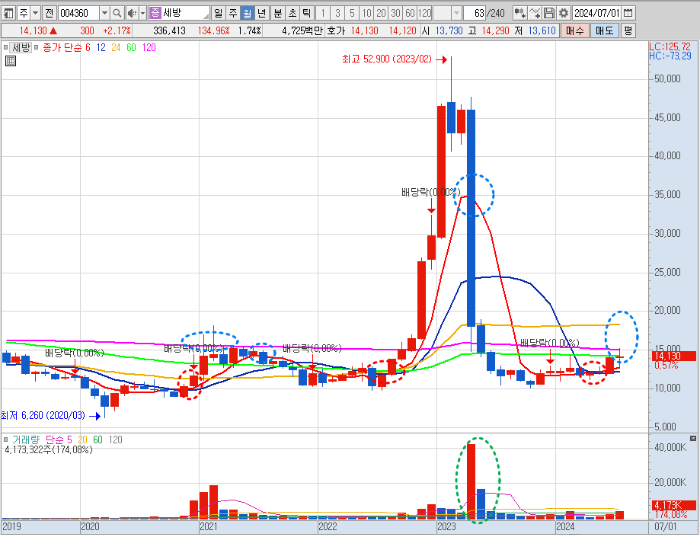Click the 평 button next to 매도
The width and height of the screenshot is (700, 535).
pyautogui.click(x=628, y=30)
